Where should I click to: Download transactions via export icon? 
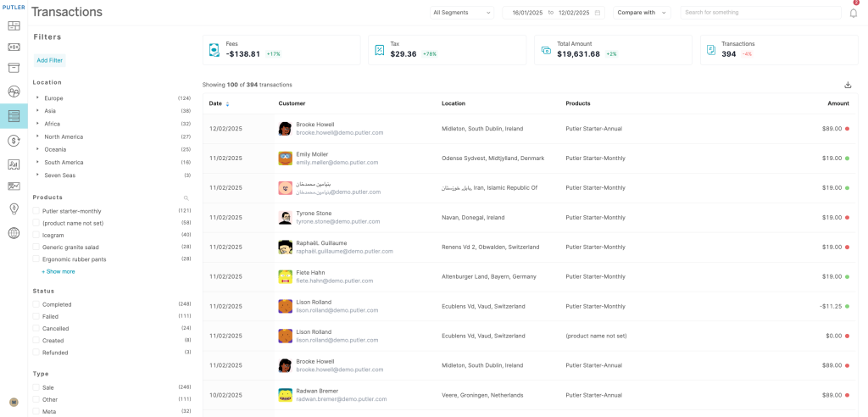pyautogui.click(x=848, y=85)
